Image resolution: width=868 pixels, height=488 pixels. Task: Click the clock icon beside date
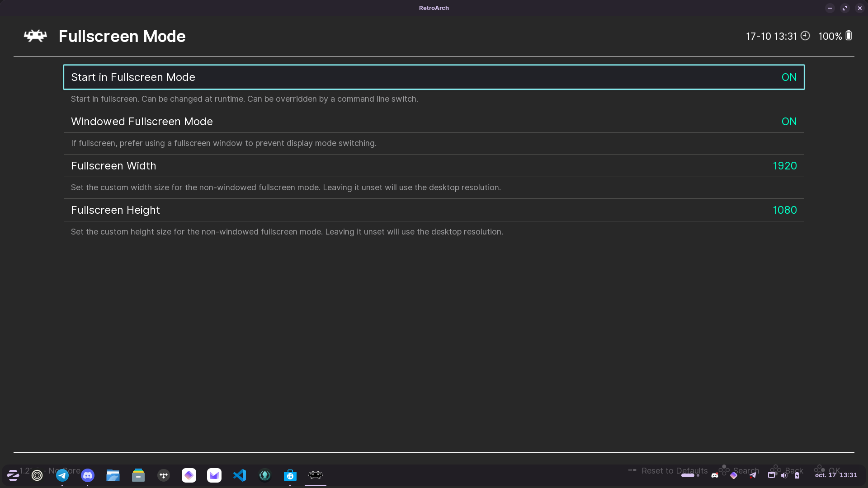pyautogui.click(x=805, y=36)
